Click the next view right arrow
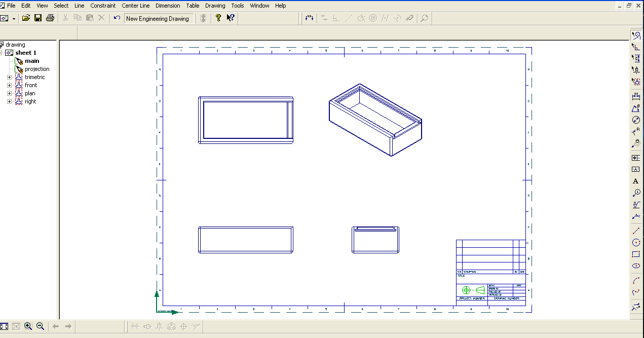The width and height of the screenshot is (644, 338). [x=68, y=326]
